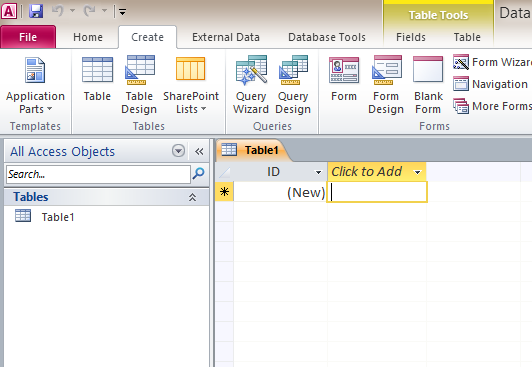The height and width of the screenshot is (367, 532).
Task: Go to the External Data tab
Action: pos(226,37)
